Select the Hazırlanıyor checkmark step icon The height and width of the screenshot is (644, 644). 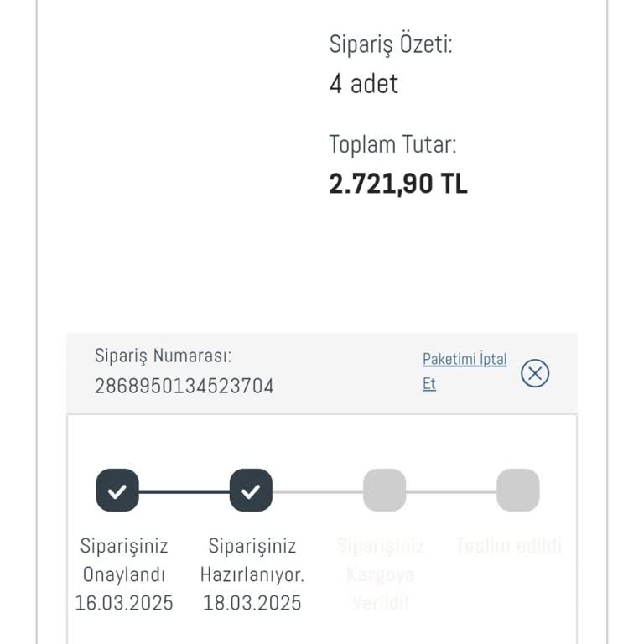(x=251, y=491)
